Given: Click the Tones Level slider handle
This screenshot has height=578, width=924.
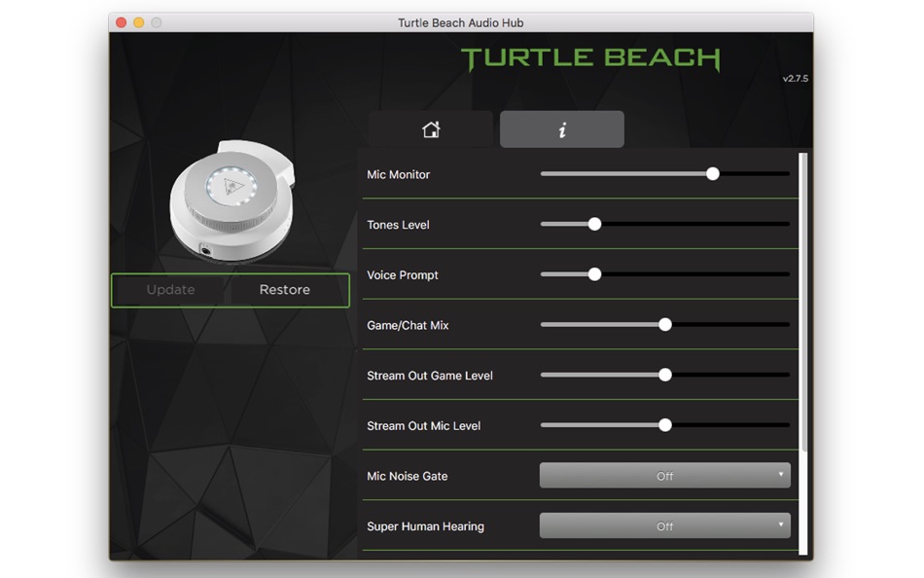Looking at the screenshot, I should [x=594, y=224].
